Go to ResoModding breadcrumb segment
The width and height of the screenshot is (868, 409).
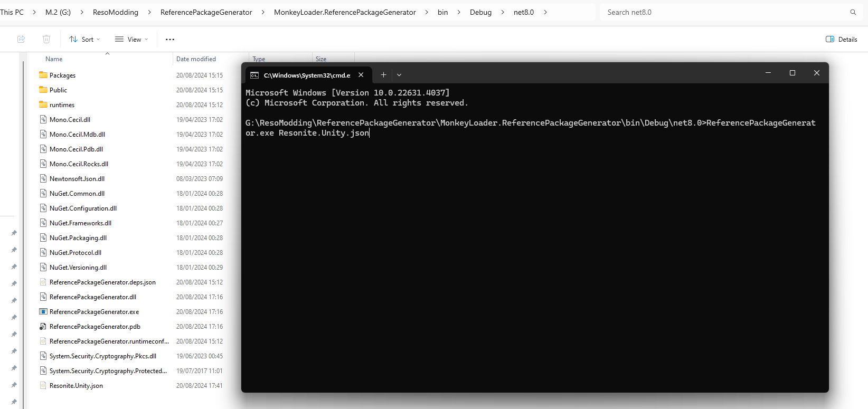click(116, 12)
